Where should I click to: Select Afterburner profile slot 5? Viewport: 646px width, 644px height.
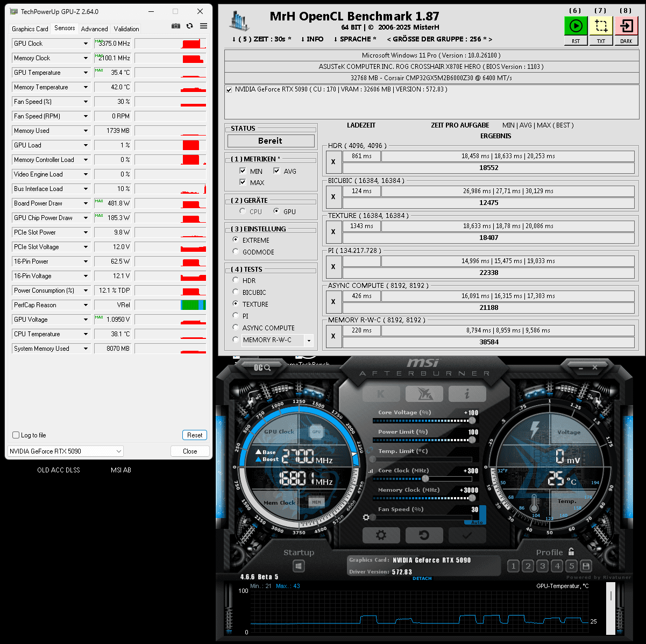571,566
